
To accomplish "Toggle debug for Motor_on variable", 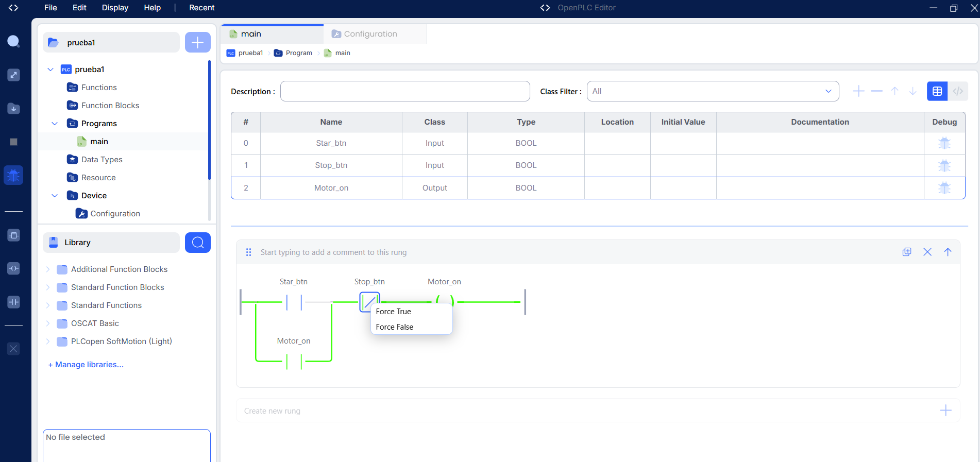I will [944, 188].
